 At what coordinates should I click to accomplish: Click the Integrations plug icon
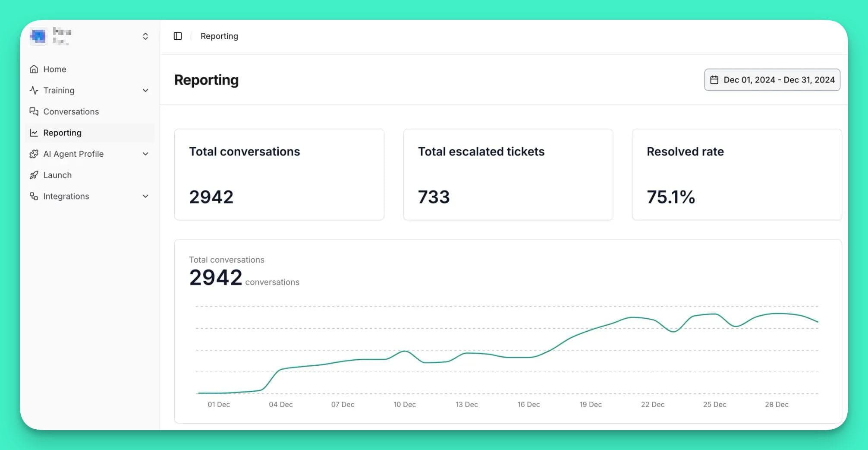34,196
